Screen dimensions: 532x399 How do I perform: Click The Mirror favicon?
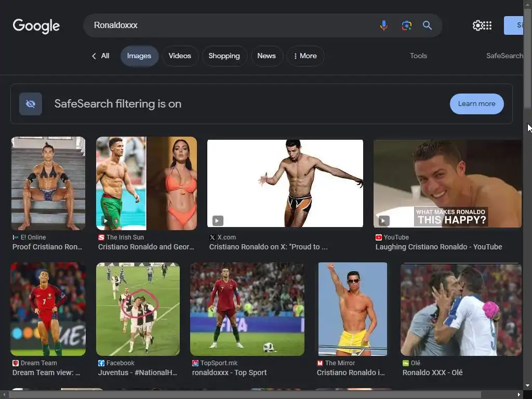[320, 363]
